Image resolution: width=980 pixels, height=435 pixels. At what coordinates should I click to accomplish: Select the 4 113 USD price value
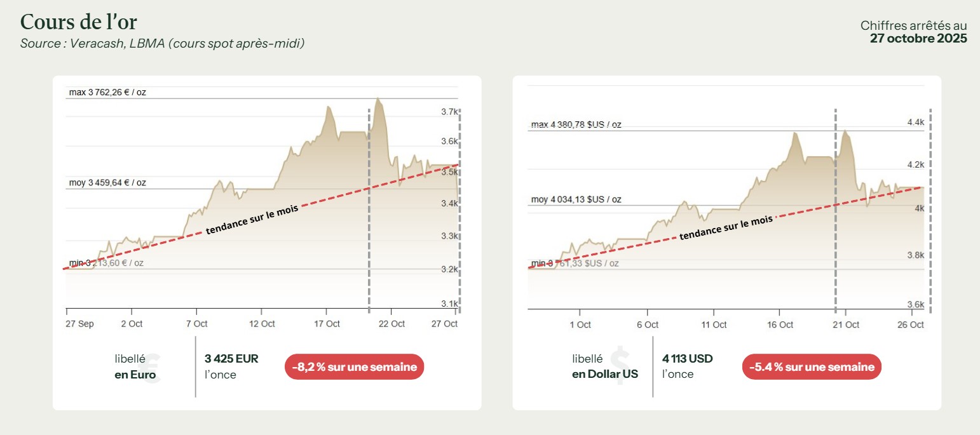point(687,359)
